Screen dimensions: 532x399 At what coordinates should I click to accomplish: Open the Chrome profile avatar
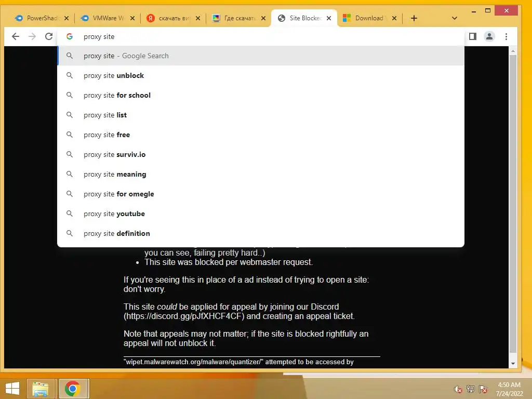(x=489, y=36)
